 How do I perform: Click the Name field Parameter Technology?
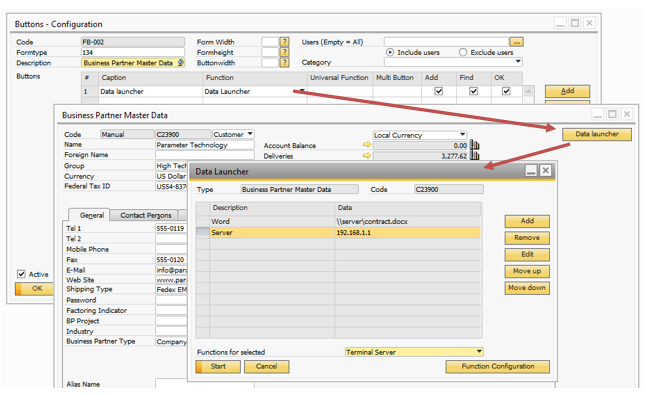click(x=205, y=145)
